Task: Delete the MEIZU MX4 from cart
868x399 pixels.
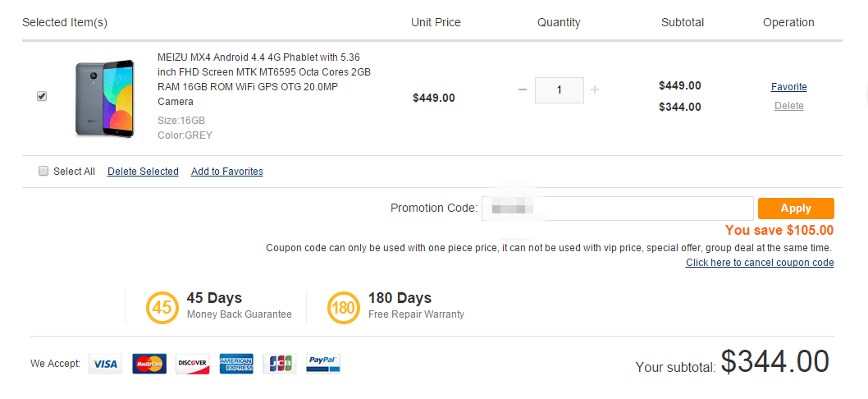Action: (x=788, y=106)
